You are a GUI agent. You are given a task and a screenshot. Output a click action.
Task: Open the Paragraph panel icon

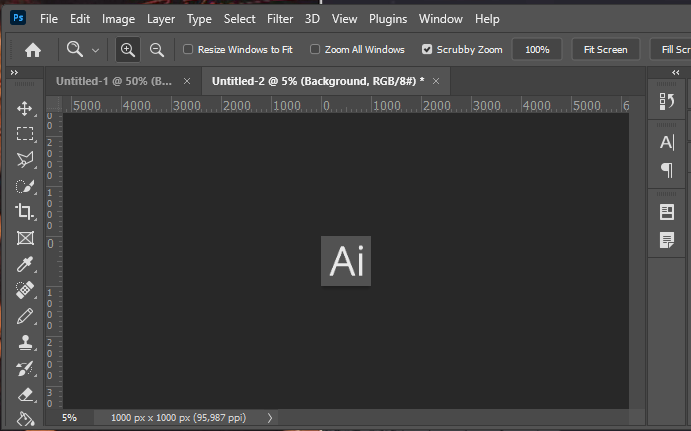coord(667,170)
